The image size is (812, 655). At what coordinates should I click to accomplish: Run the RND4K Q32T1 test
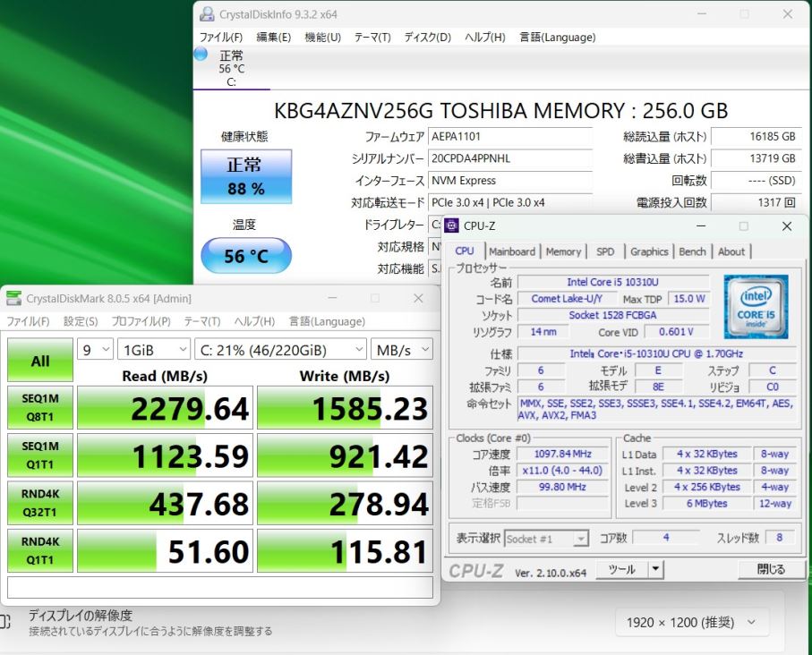pyautogui.click(x=40, y=503)
